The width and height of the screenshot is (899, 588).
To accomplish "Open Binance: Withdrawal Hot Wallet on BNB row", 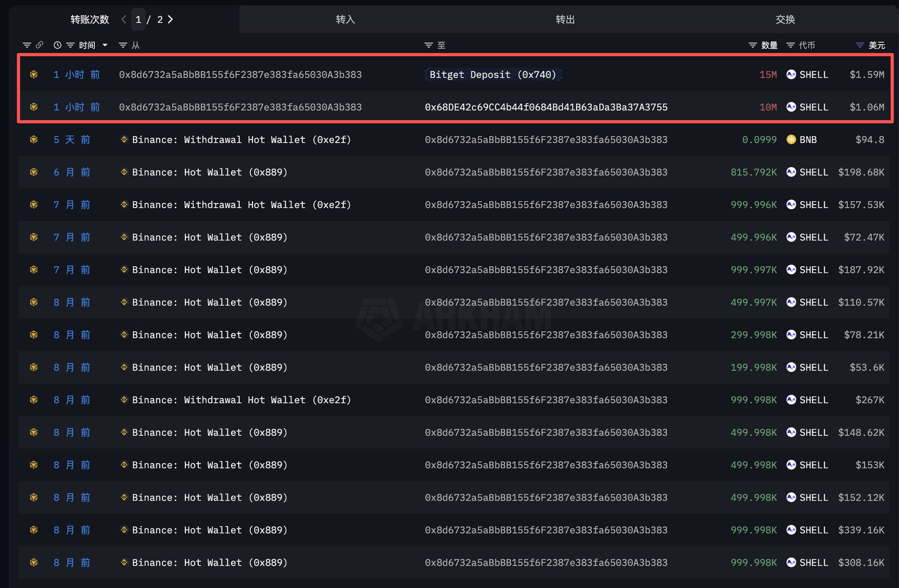I will [x=241, y=140].
